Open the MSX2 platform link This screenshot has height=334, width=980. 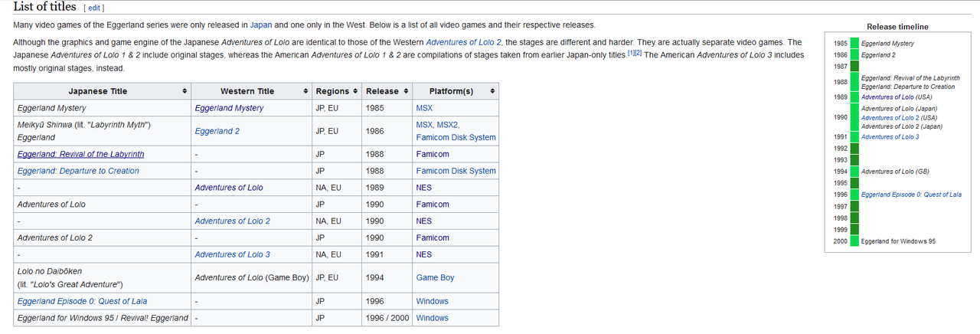click(448, 124)
